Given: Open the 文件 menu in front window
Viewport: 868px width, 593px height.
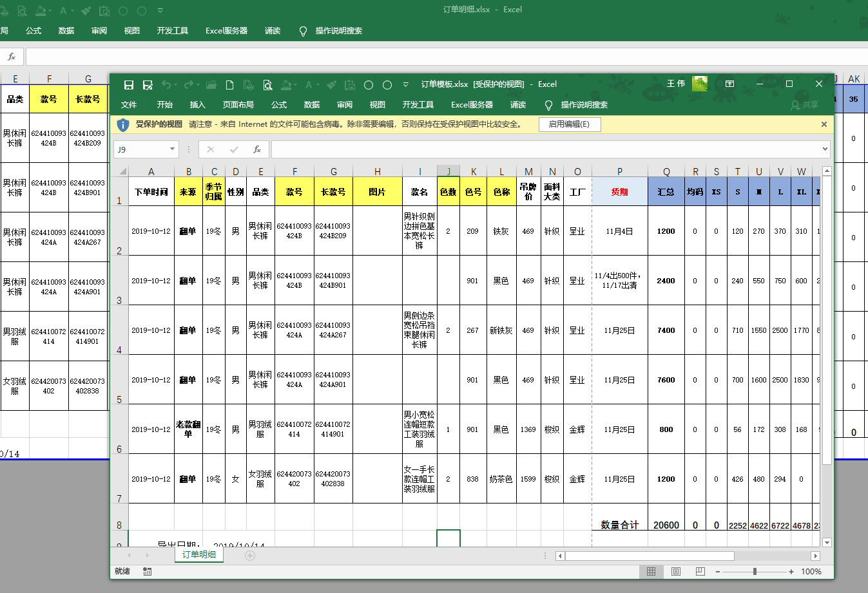Looking at the screenshot, I should pyautogui.click(x=129, y=105).
